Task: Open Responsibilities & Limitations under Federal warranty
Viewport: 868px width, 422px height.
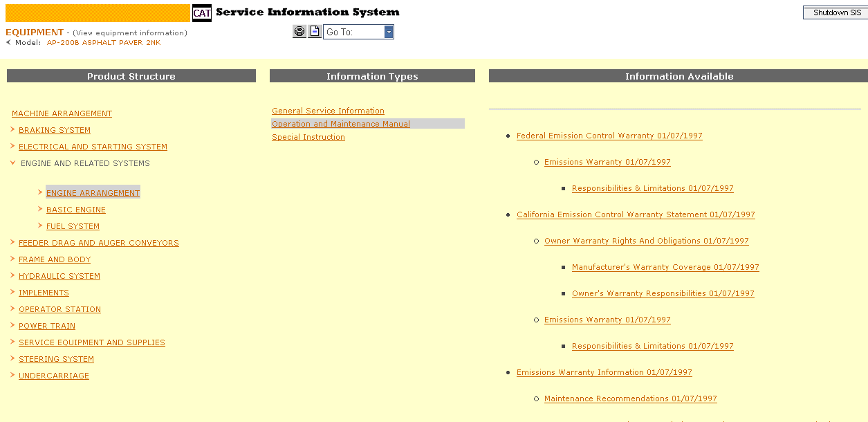Action: pos(653,188)
